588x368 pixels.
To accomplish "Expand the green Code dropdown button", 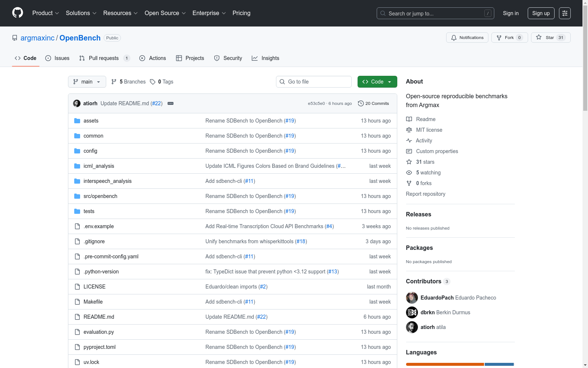I will [x=377, y=82].
